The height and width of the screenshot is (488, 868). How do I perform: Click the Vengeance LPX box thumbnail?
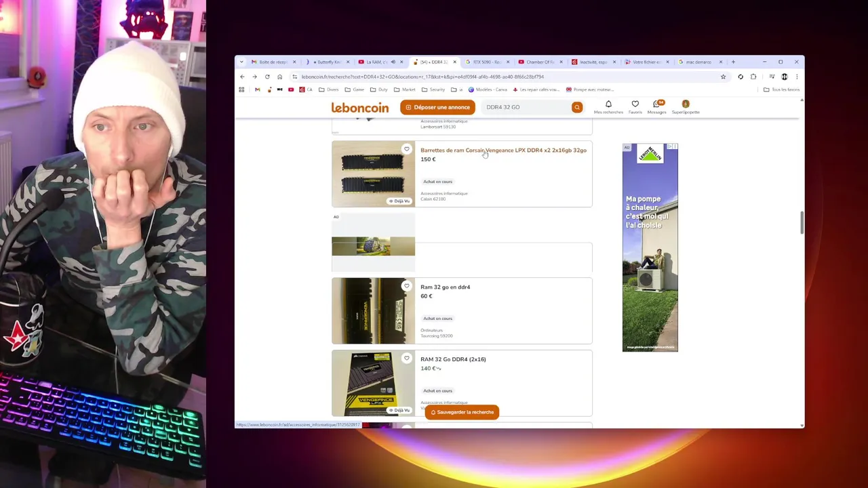point(373,383)
